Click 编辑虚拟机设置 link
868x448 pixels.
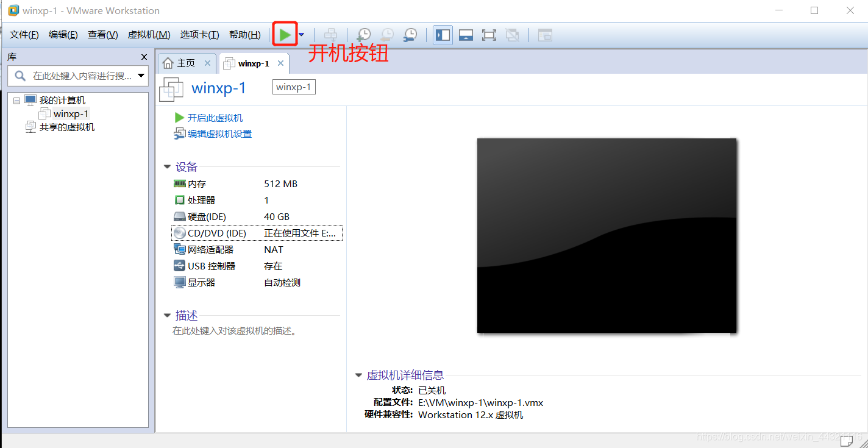click(x=219, y=134)
